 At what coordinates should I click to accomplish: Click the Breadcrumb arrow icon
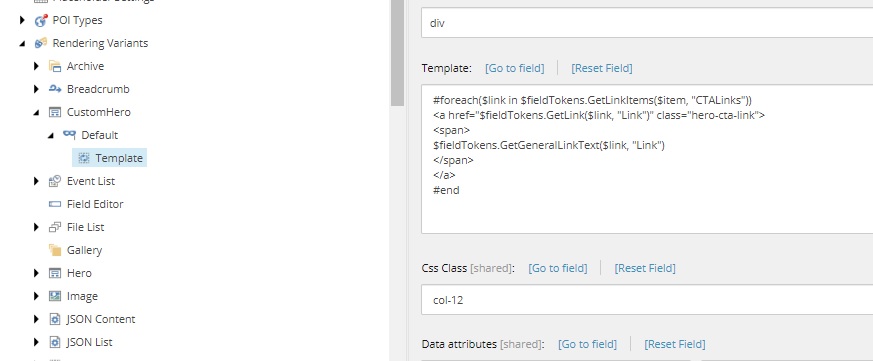click(55, 89)
